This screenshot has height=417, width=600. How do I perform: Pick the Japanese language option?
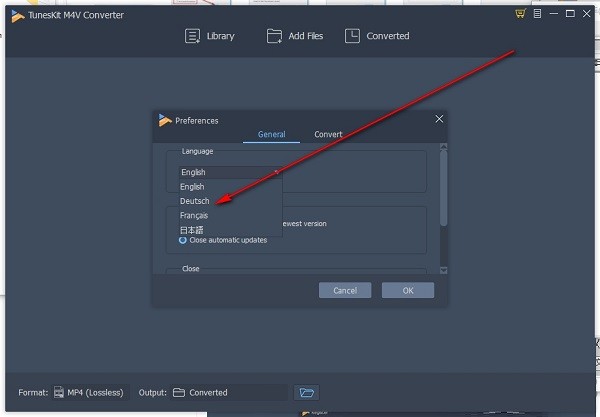coord(192,230)
